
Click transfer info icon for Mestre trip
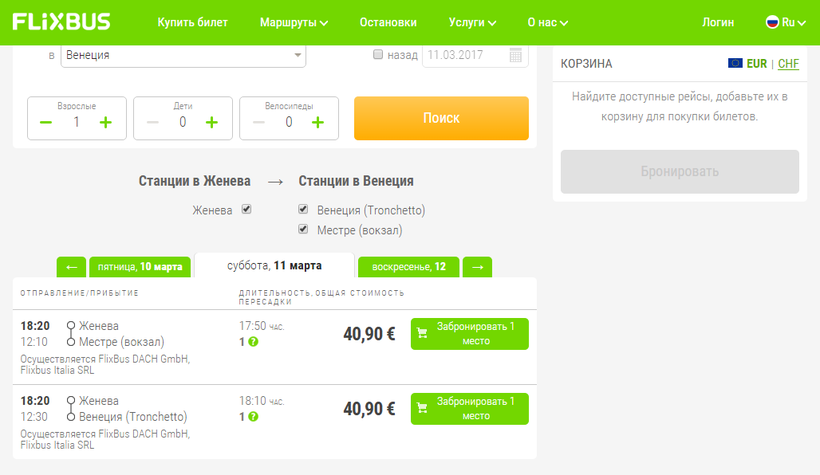(253, 342)
